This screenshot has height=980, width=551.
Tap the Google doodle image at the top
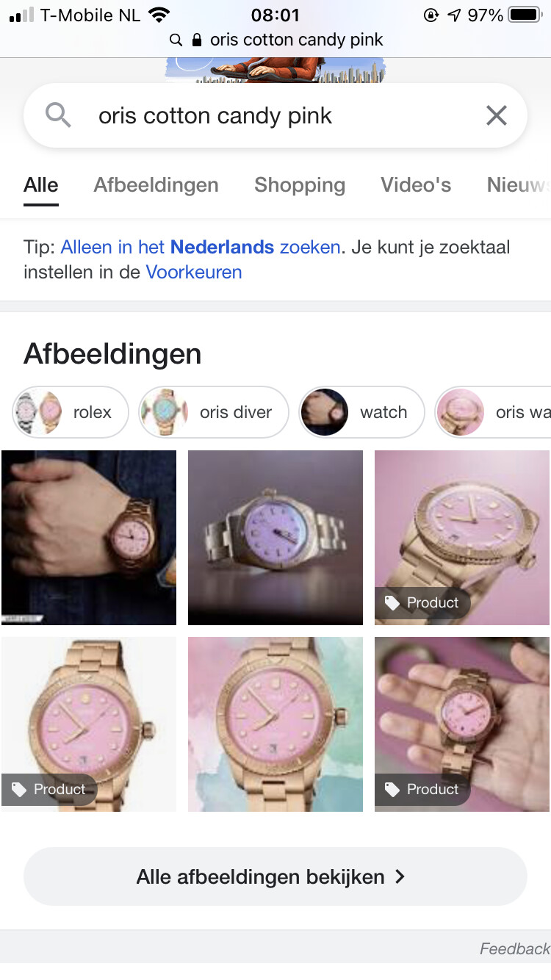pos(275,70)
